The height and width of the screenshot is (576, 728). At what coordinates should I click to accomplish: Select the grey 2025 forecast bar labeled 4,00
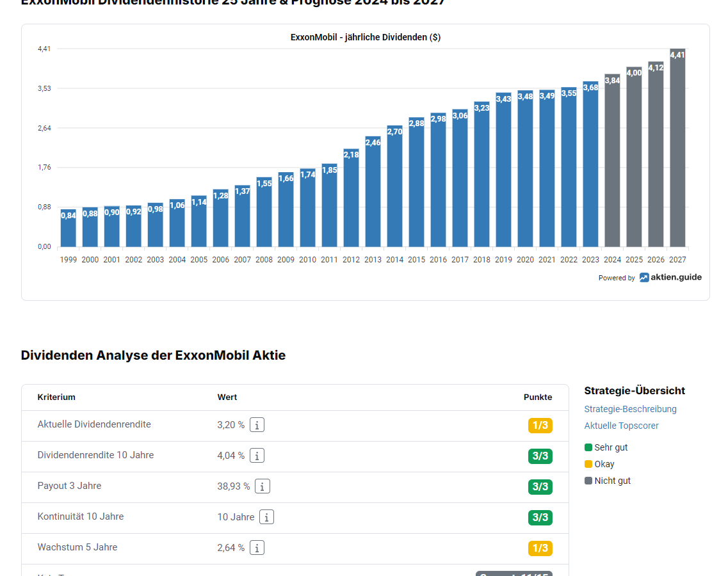click(635, 157)
